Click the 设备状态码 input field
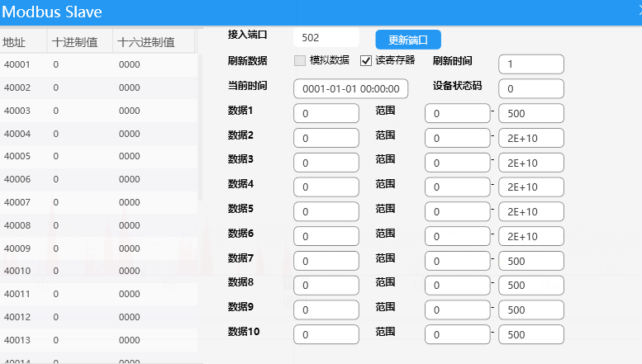This screenshot has height=364, width=642. pyautogui.click(x=531, y=89)
